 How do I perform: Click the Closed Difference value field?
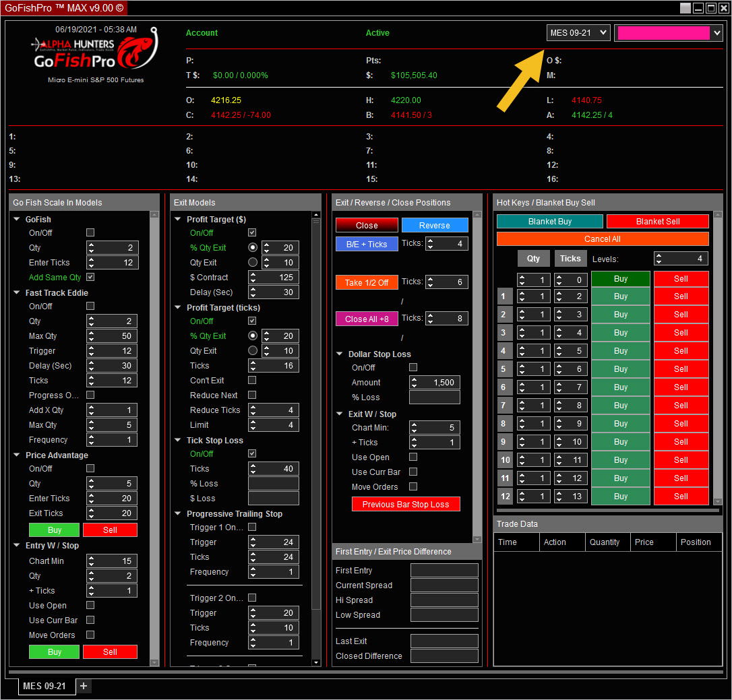444,656
